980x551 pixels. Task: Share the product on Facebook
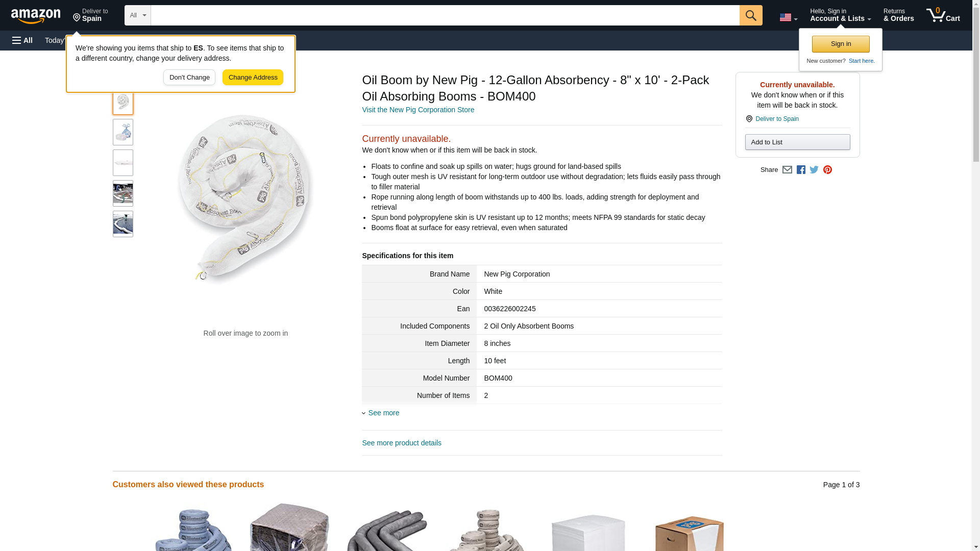click(801, 170)
